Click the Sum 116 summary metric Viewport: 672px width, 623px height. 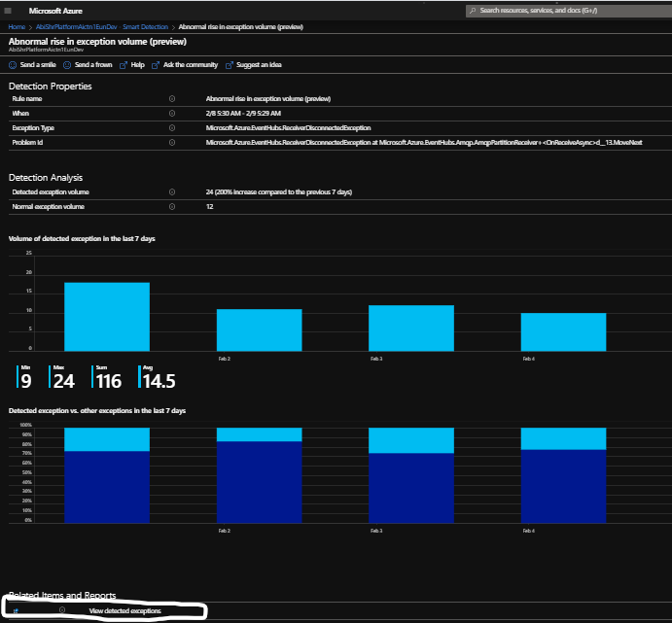click(107, 377)
